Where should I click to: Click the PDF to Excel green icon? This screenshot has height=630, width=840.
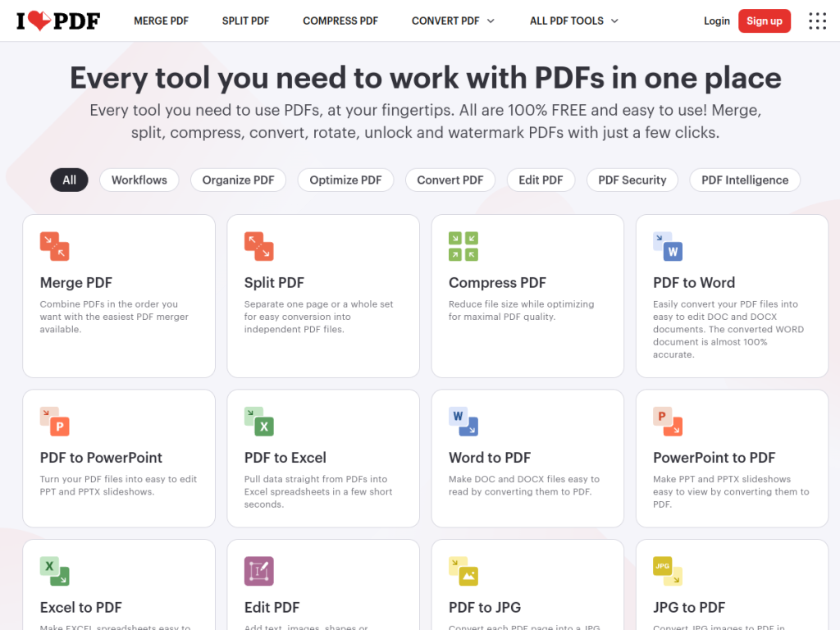point(258,422)
